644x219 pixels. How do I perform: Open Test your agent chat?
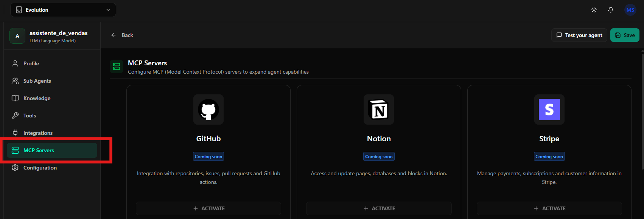[579, 35]
